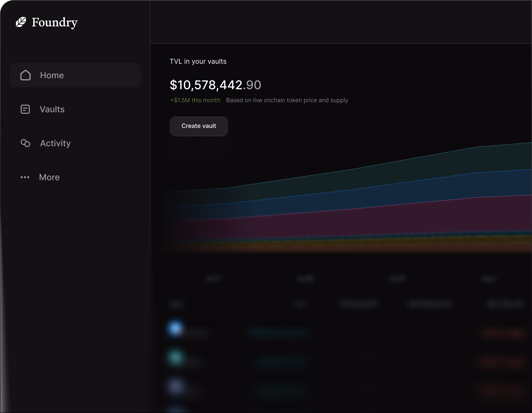Click the TVL in your vaults heading
The width and height of the screenshot is (532, 413).
pyautogui.click(x=198, y=61)
